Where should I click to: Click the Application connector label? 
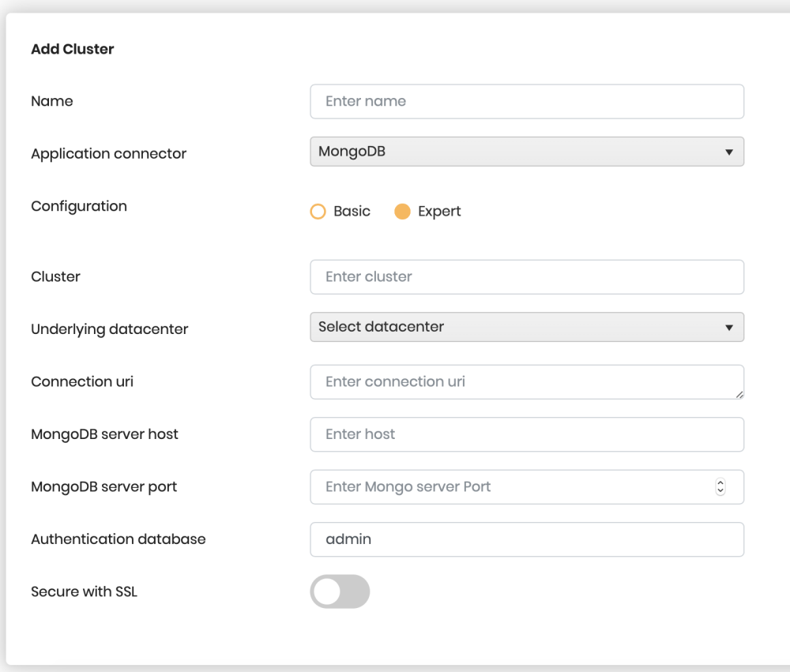tap(108, 154)
